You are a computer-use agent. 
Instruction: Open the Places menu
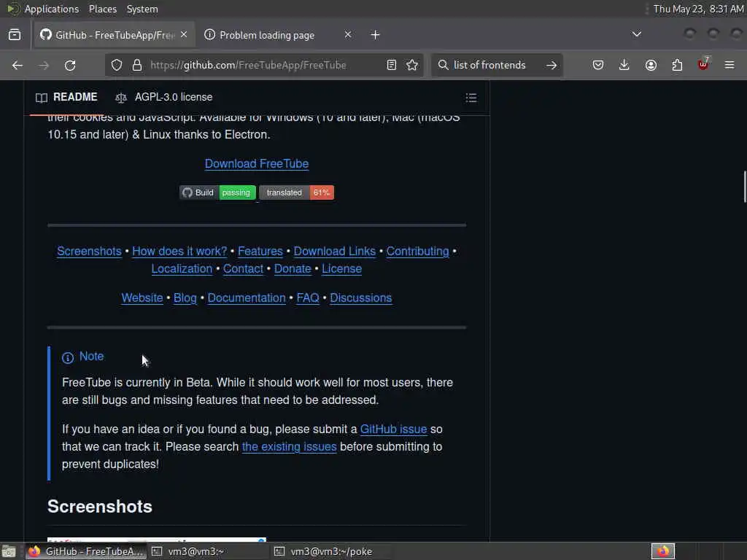coord(102,9)
